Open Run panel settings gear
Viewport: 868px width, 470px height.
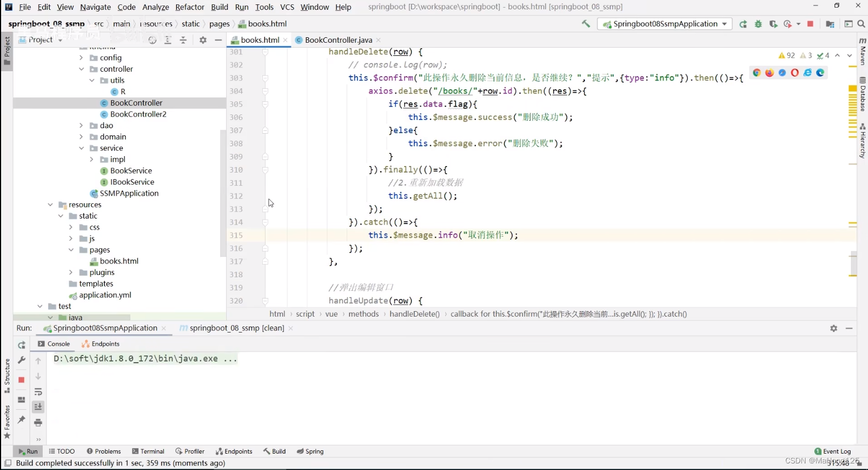[833, 328]
